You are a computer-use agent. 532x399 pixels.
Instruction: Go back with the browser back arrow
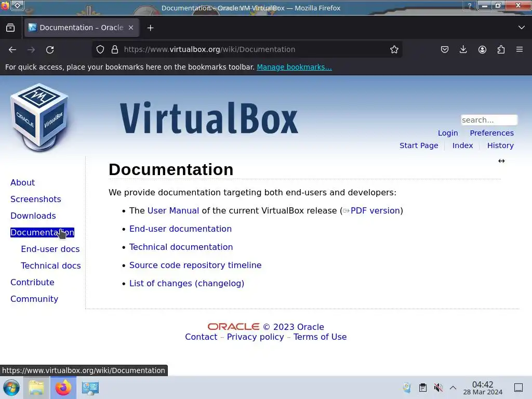[x=12, y=49]
